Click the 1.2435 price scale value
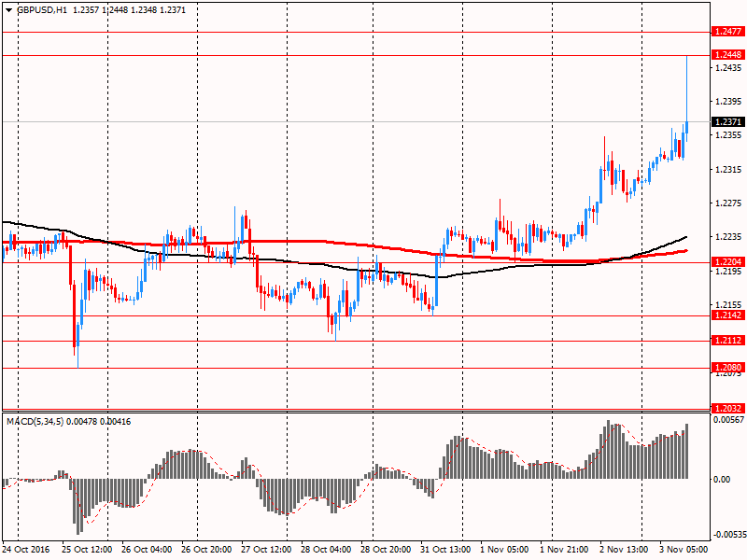Image resolution: width=747 pixels, height=560 pixels. click(x=728, y=67)
